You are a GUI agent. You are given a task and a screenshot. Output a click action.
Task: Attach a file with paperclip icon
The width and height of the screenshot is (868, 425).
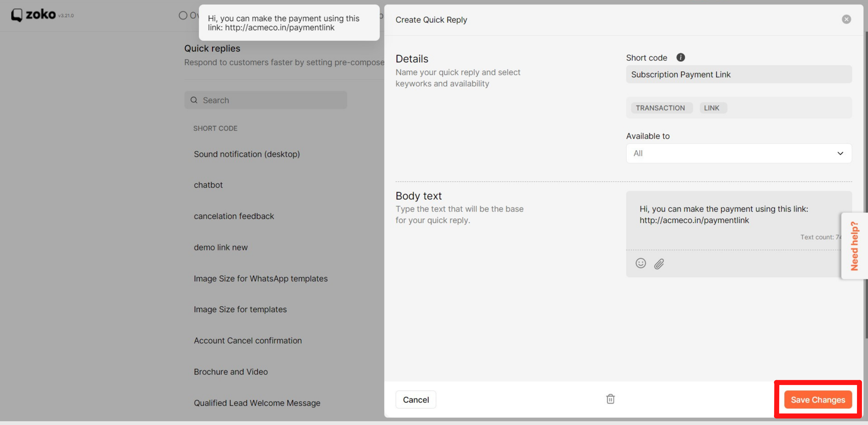pos(659,263)
